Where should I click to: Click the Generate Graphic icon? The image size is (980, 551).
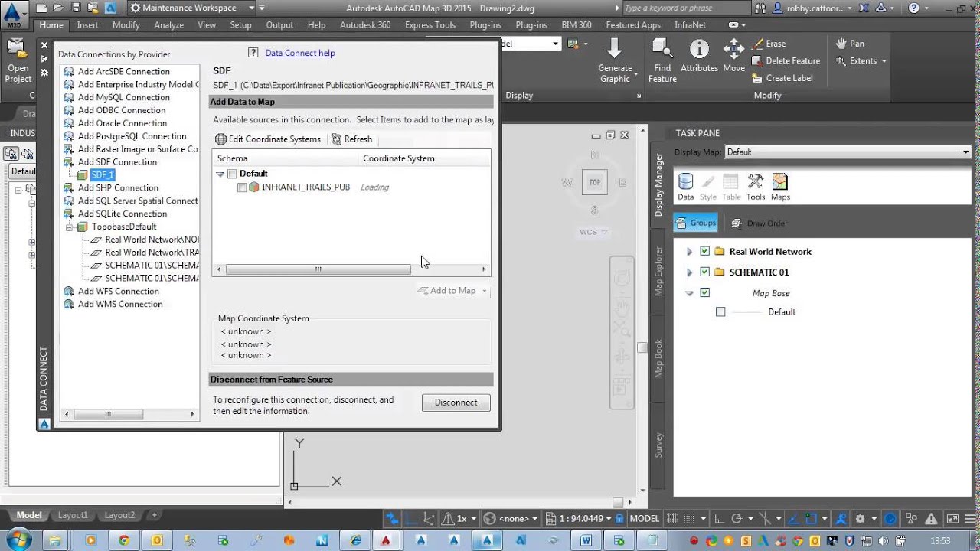[x=614, y=49]
